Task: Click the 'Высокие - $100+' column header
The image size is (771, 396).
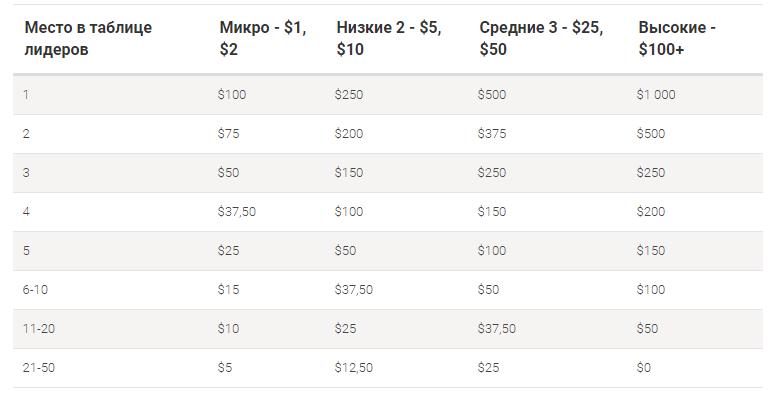Action: pyautogui.click(x=677, y=38)
